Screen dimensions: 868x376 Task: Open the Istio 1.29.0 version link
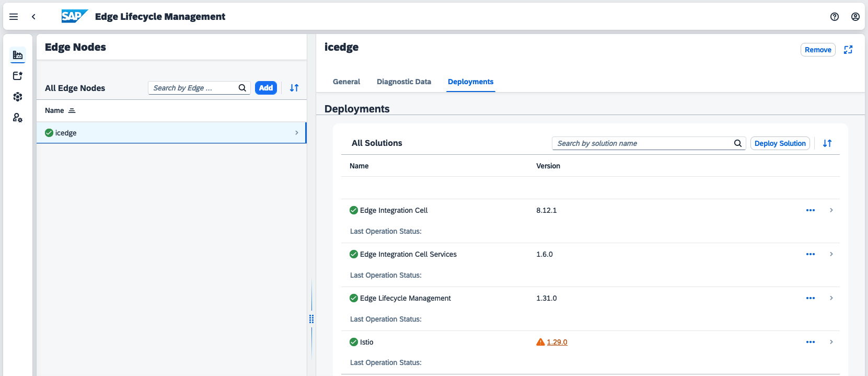pyautogui.click(x=557, y=342)
